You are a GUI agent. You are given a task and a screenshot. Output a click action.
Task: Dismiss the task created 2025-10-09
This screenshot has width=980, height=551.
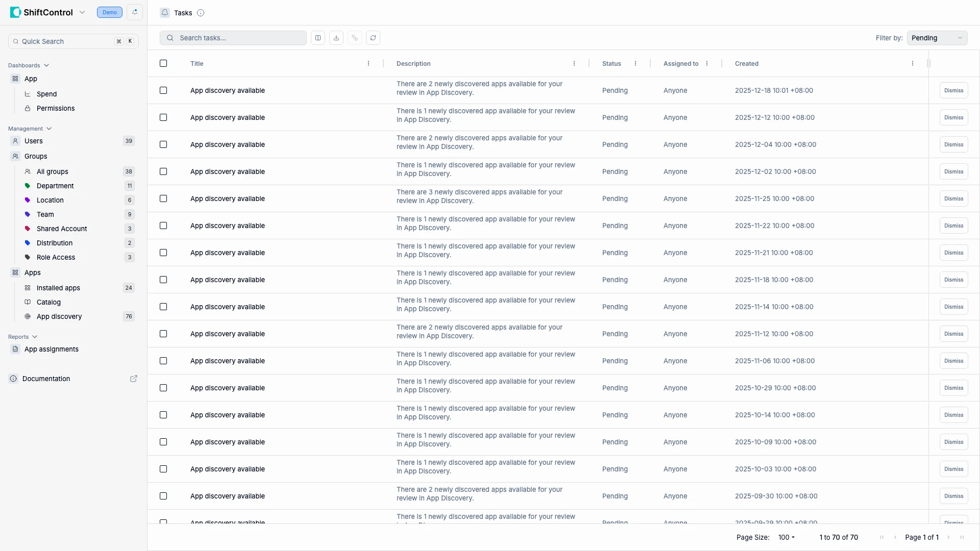pyautogui.click(x=953, y=442)
